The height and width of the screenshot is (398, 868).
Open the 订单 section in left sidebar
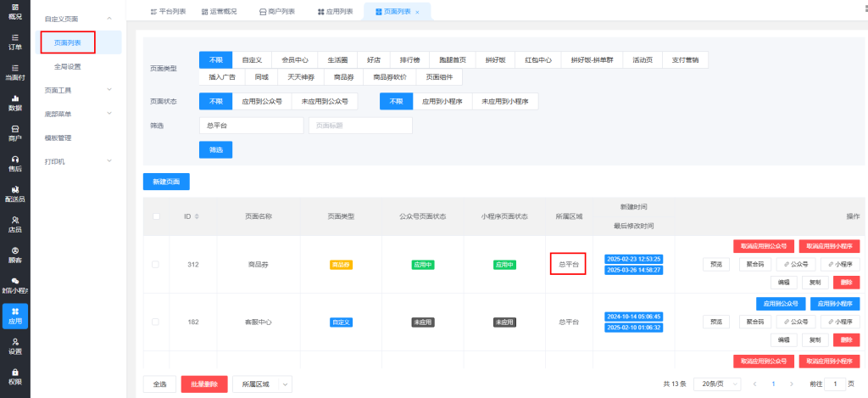pos(14,42)
